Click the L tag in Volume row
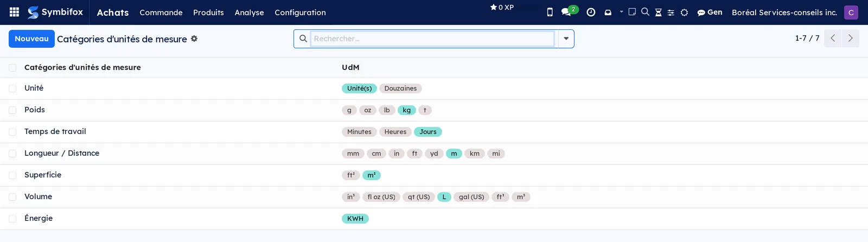The width and height of the screenshot is (868, 242). tap(444, 197)
